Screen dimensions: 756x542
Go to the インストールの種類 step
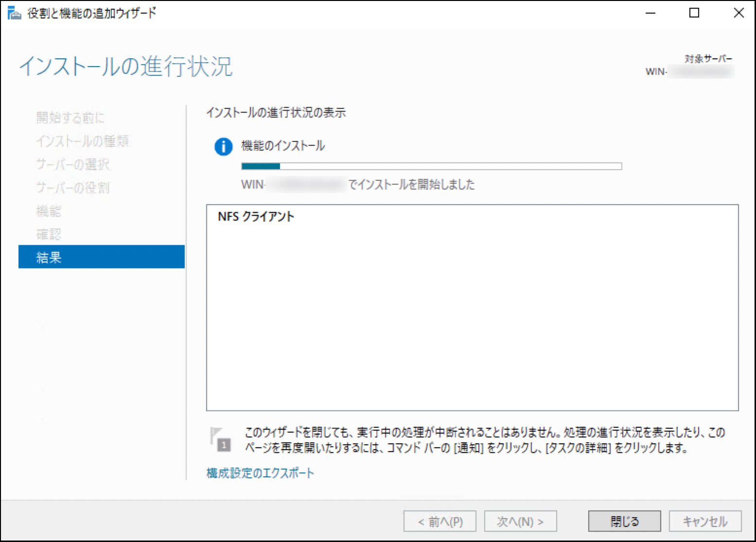coord(82,141)
